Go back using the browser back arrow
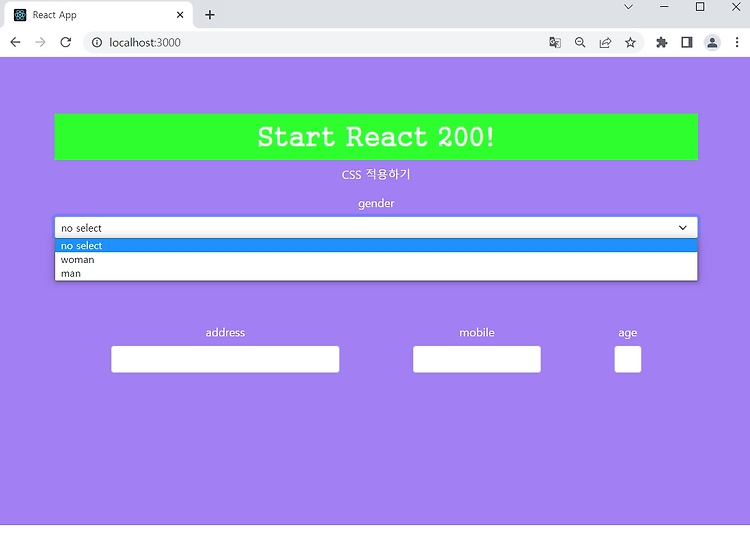Image resolution: width=750 pixels, height=534 pixels. (x=15, y=43)
